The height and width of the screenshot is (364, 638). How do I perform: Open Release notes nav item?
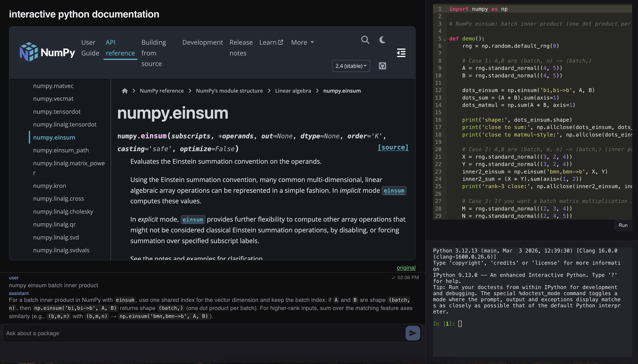click(x=241, y=48)
